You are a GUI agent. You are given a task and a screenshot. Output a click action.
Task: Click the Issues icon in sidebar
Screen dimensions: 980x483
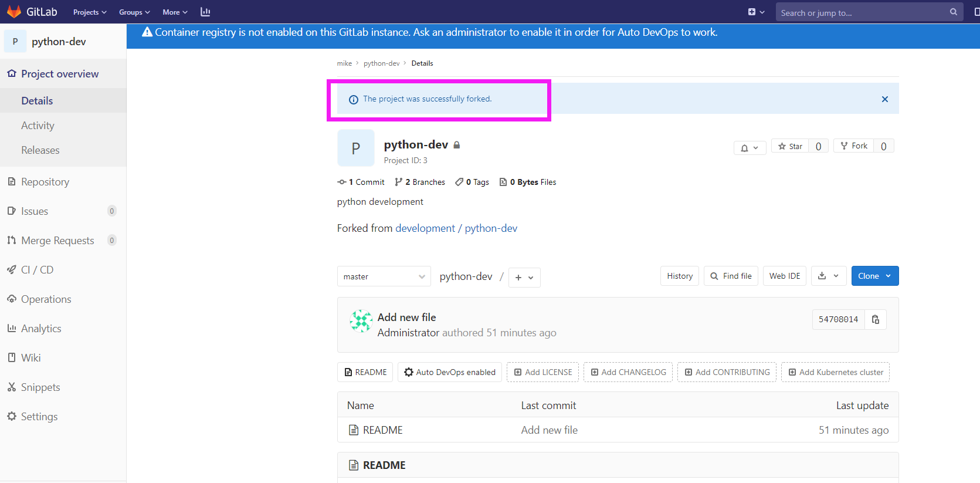pyautogui.click(x=12, y=211)
